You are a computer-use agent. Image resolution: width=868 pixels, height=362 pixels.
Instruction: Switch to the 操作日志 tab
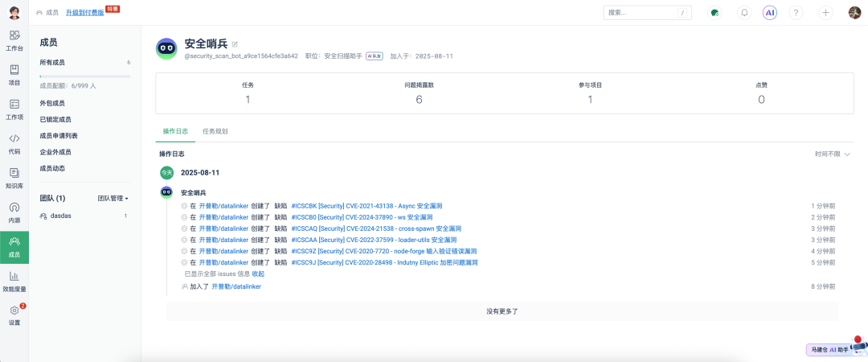tap(175, 131)
